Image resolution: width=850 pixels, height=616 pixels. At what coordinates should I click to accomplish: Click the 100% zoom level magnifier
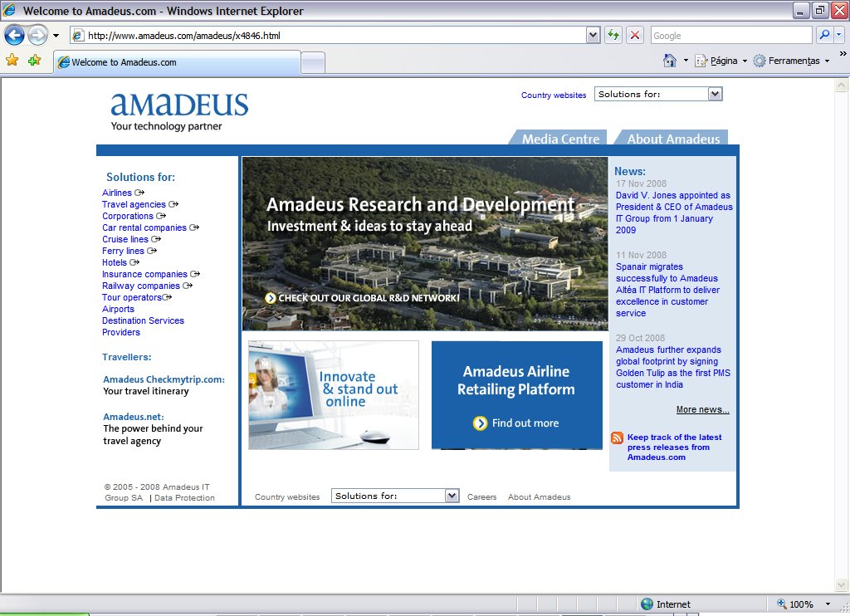tap(781, 604)
